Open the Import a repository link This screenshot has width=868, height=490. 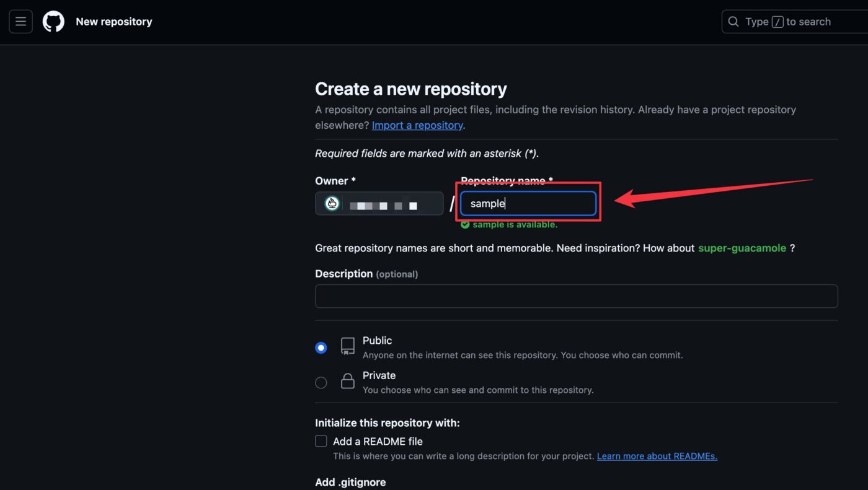coord(417,125)
